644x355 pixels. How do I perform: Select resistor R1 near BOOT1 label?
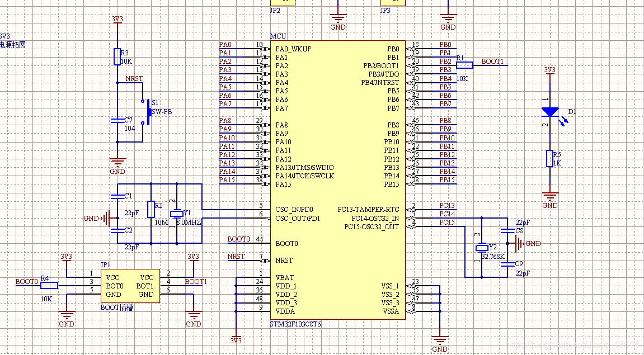pos(464,65)
